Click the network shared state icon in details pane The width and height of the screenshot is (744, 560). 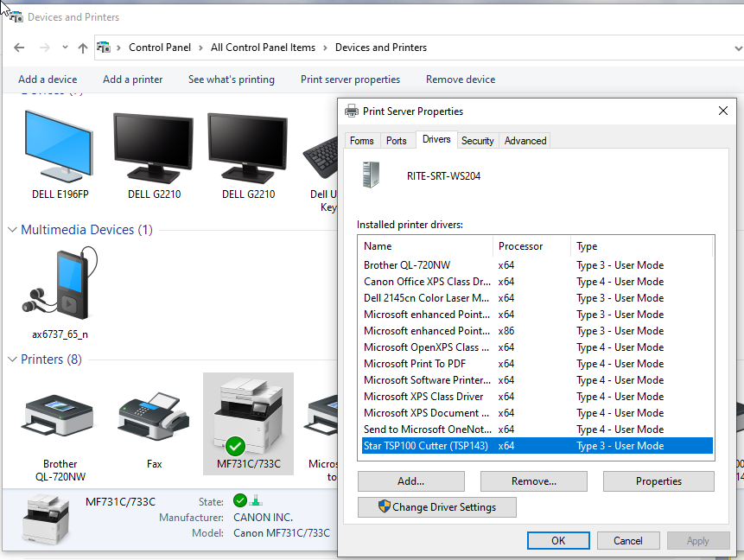click(256, 500)
